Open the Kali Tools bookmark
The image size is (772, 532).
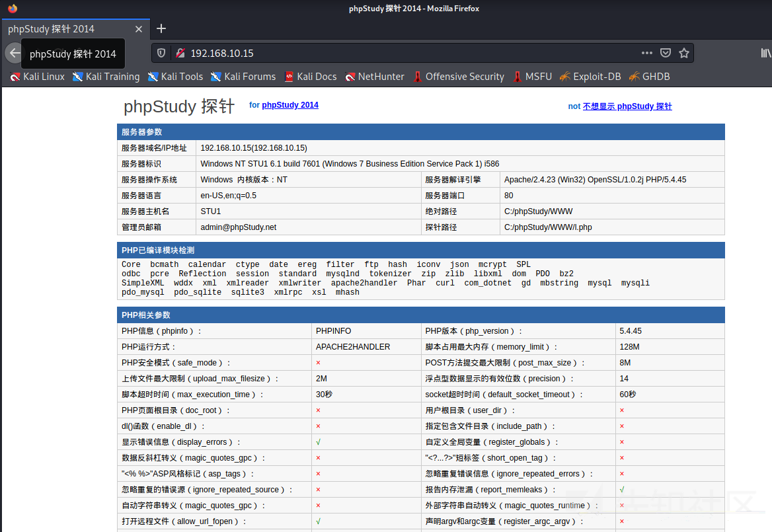pos(175,77)
